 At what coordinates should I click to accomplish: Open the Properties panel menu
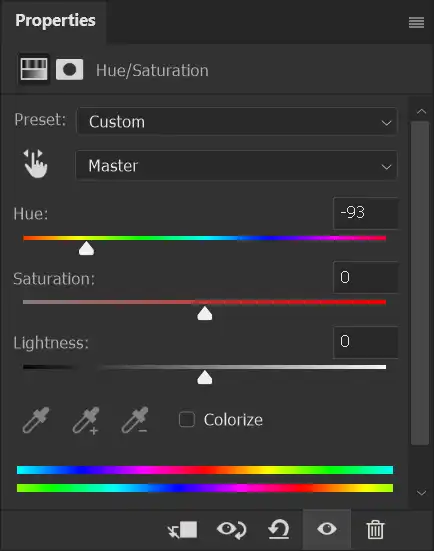click(x=416, y=23)
